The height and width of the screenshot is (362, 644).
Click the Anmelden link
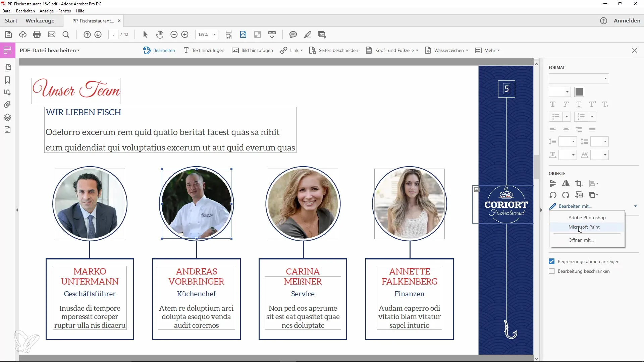click(x=627, y=20)
